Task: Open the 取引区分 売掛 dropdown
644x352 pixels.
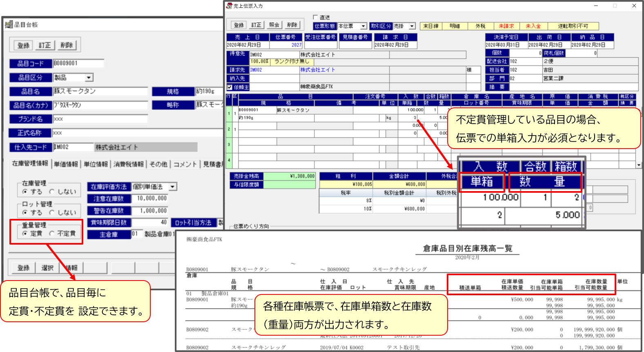Action: point(412,26)
